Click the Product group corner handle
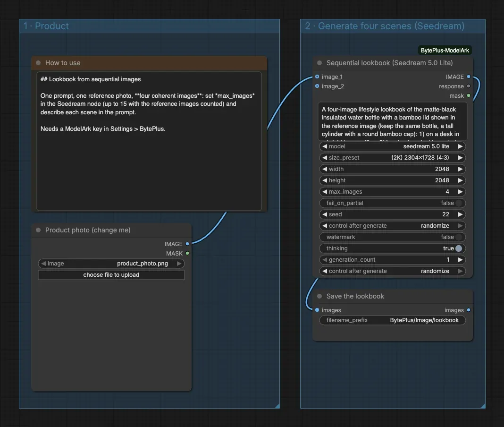 (277, 406)
